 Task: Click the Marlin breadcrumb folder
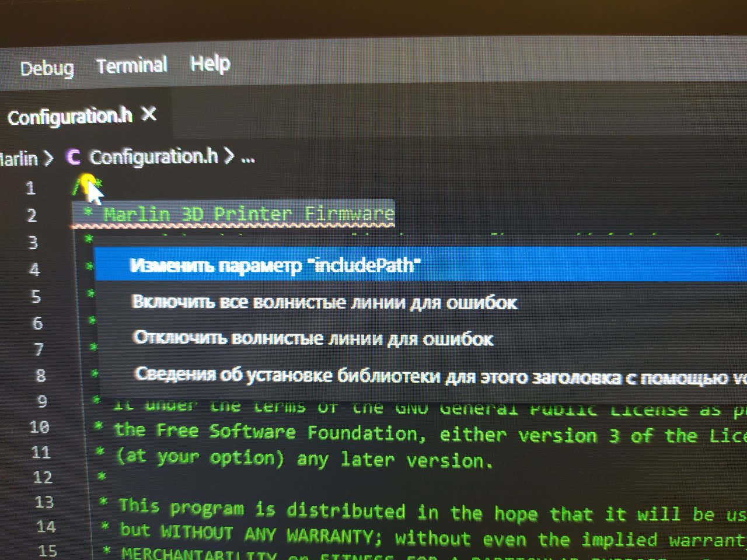click(x=19, y=159)
